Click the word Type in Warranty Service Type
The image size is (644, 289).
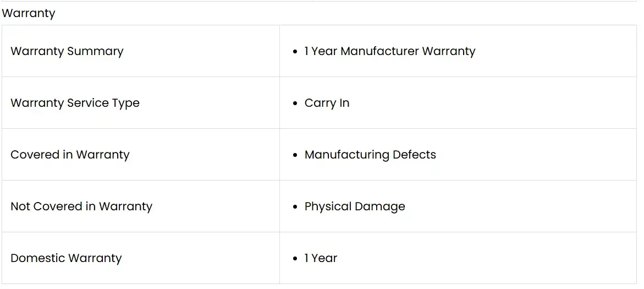pos(127,103)
